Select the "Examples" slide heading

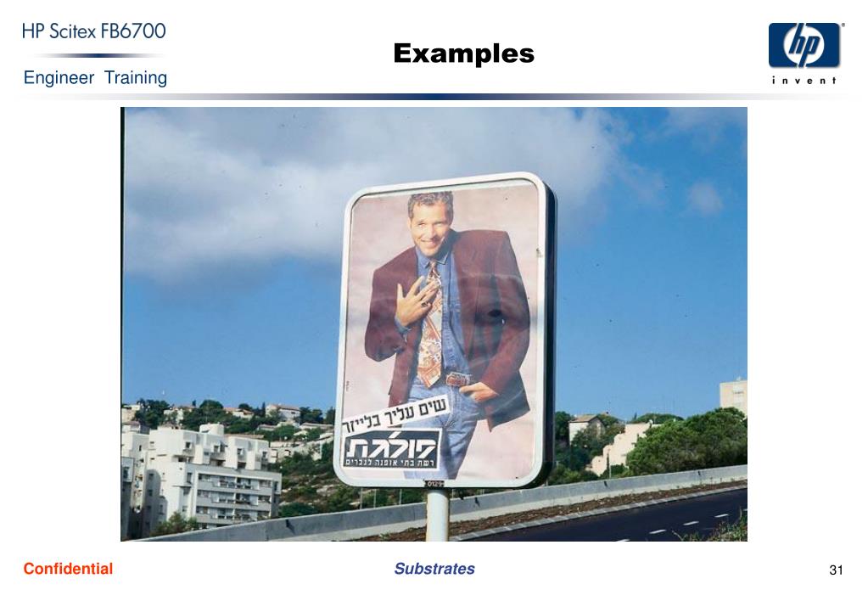click(464, 53)
